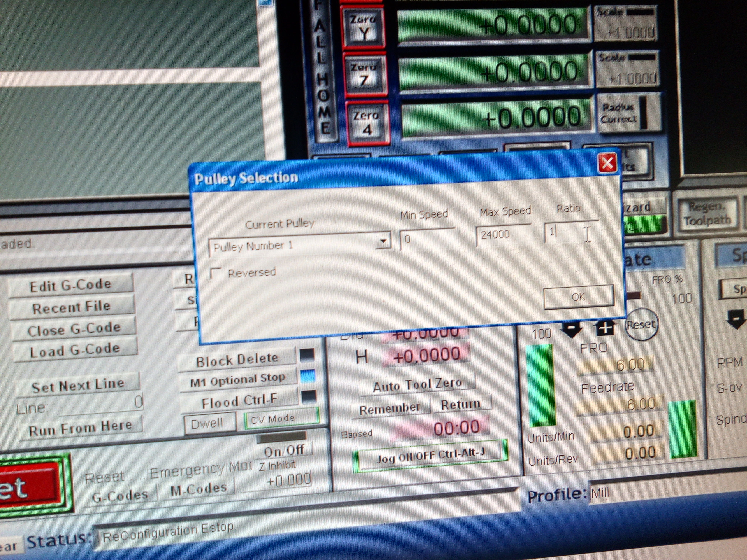Screen dimensions: 747x560
Task: Click Load G-Code button
Action: click(75, 350)
